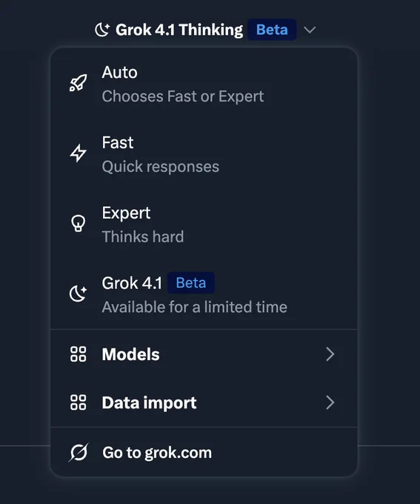Click the Grok logo icon near grok.com
420x504 pixels.
click(78, 452)
